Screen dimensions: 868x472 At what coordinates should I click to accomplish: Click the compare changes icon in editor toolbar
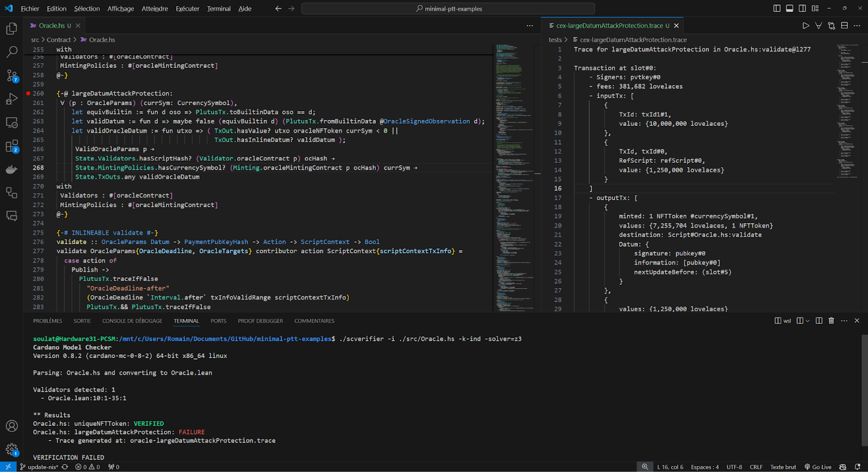[x=832, y=25]
